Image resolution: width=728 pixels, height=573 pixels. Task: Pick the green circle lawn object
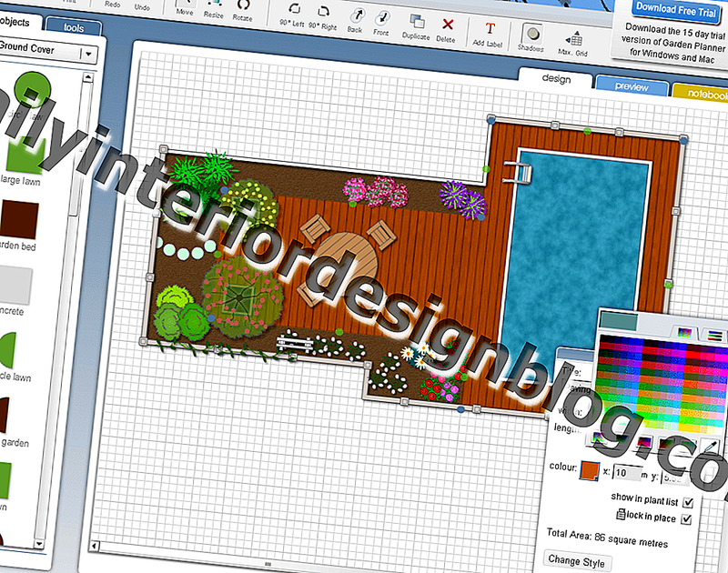point(32,89)
